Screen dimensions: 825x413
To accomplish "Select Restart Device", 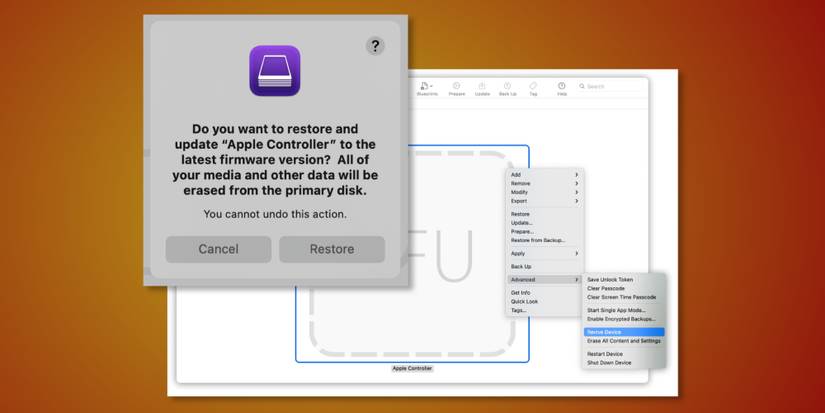I will click(x=624, y=354).
